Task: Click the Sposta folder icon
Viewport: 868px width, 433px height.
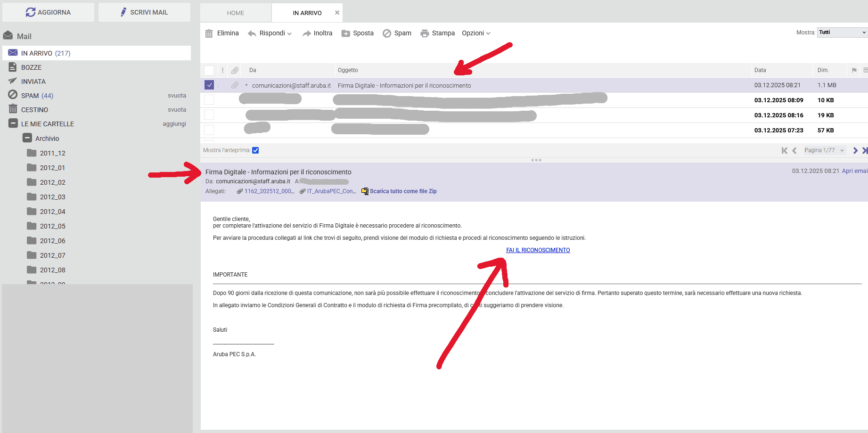Action: pos(346,33)
